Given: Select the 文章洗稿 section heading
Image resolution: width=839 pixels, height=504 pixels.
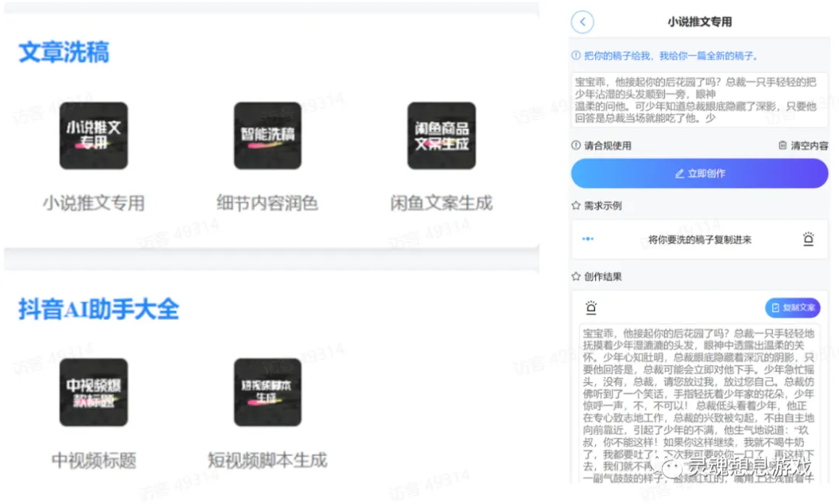Looking at the screenshot, I should point(62,53).
